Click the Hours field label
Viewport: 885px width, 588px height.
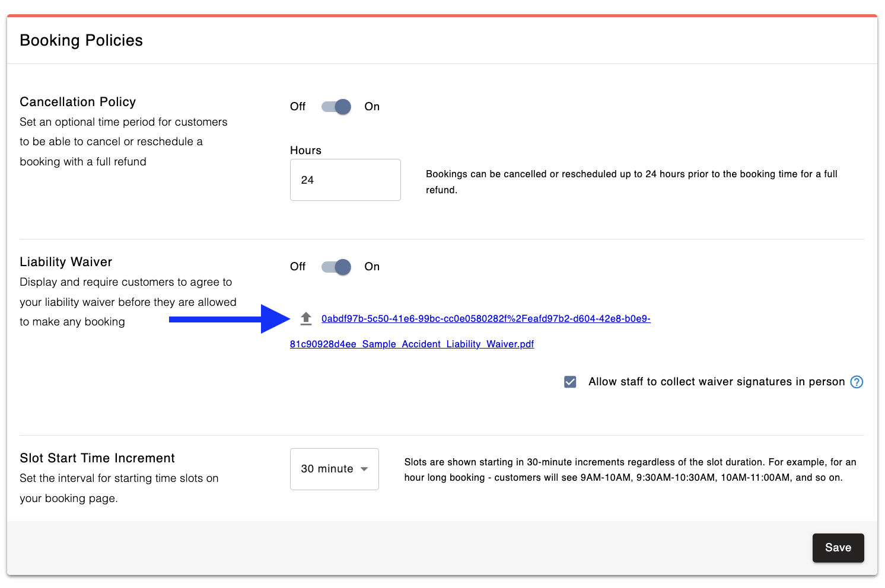(305, 151)
